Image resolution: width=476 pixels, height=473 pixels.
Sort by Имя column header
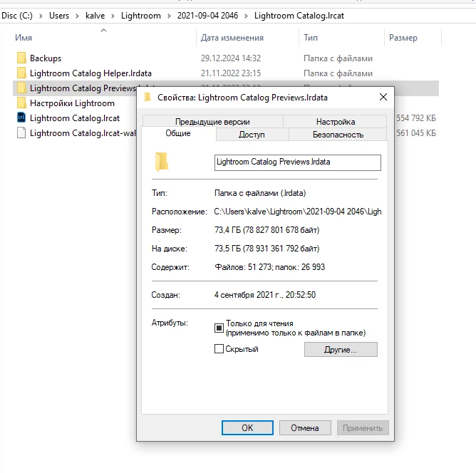tap(24, 38)
